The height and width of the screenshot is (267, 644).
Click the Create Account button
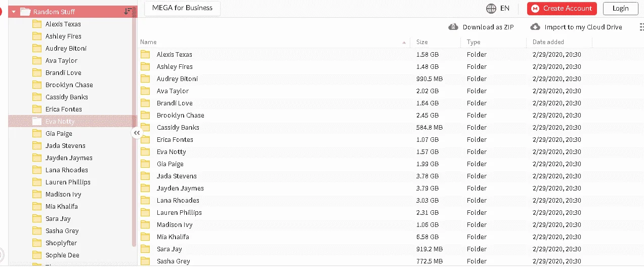pyautogui.click(x=562, y=9)
